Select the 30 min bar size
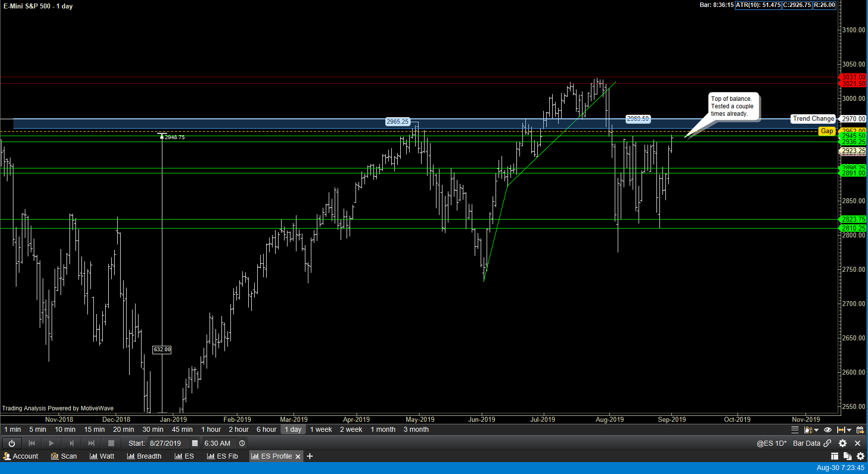Image resolution: width=868 pixels, height=474 pixels. pos(153,430)
